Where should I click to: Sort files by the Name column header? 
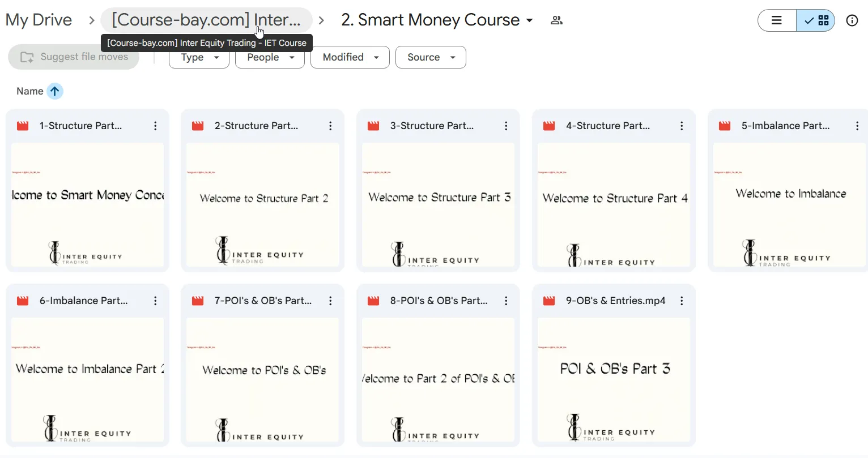point(30,91)
